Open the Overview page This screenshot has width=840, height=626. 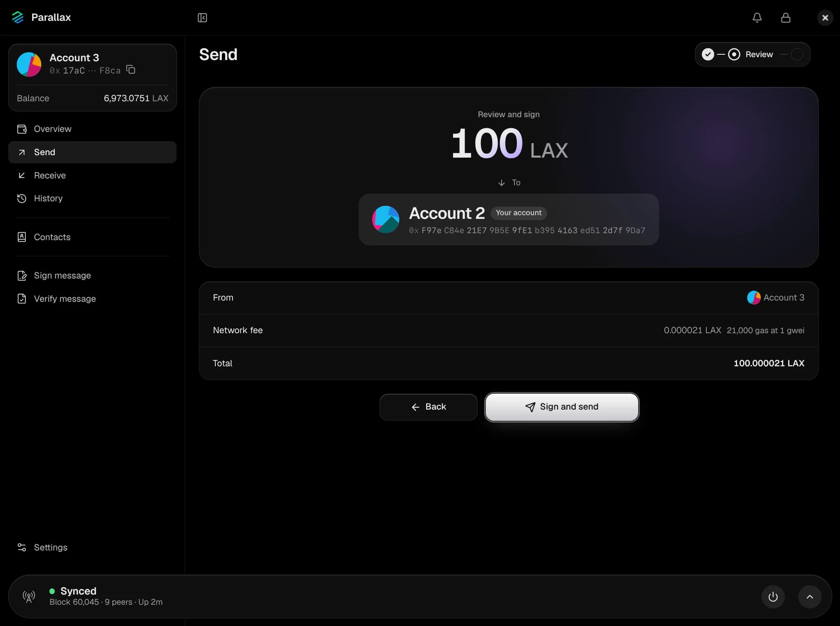(92, 129)
